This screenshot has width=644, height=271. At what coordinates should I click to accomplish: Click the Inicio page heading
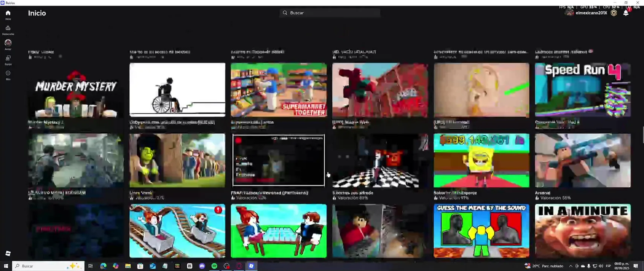(x=37, y=13)
